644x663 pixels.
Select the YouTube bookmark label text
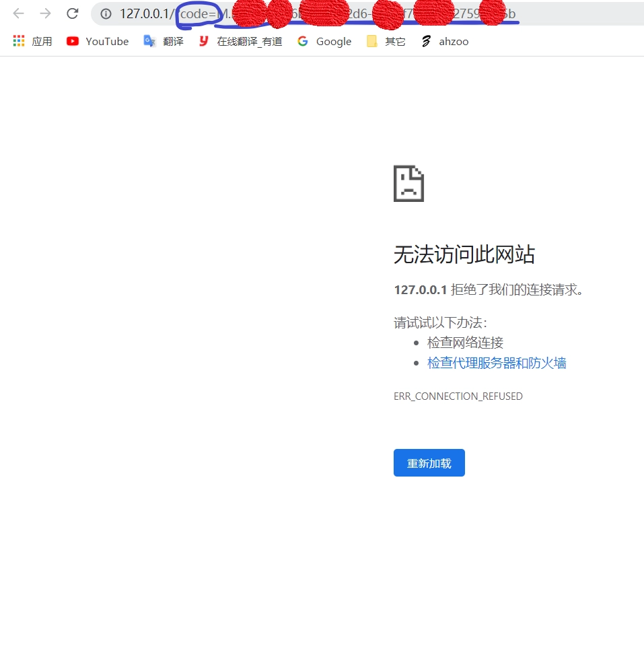[x=107, y=41]
